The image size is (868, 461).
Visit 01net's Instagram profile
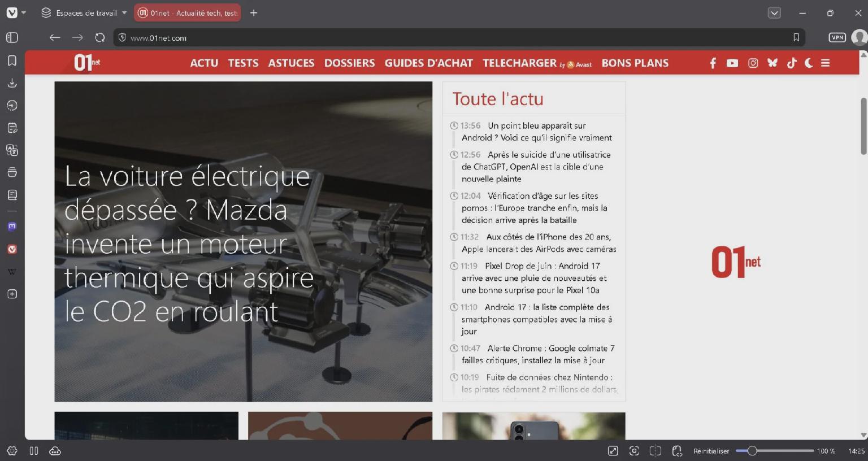753,63
